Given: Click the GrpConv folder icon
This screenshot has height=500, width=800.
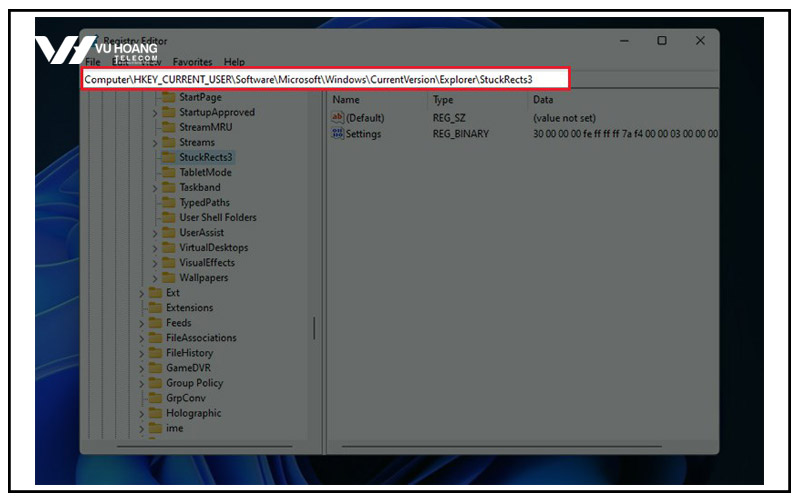Looking at the screenshot, I should point(155,398).
